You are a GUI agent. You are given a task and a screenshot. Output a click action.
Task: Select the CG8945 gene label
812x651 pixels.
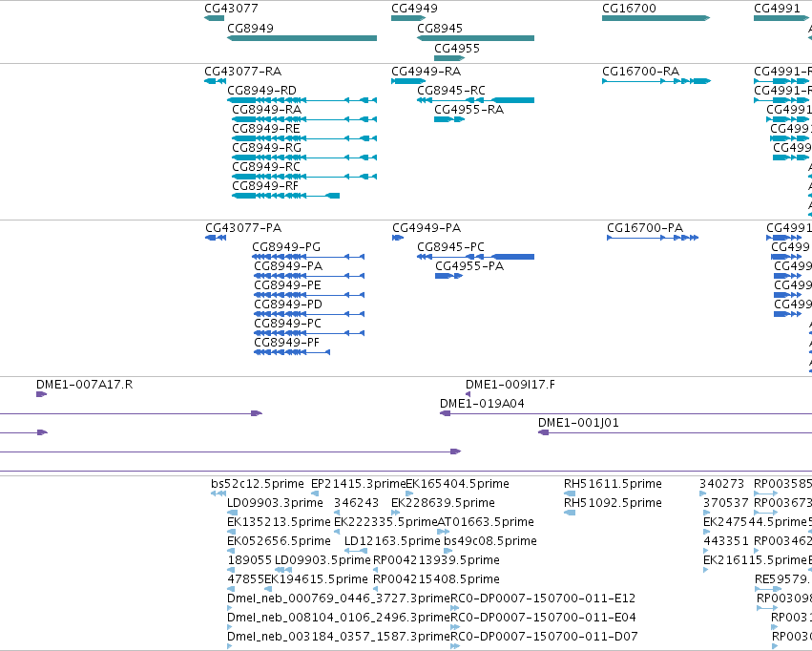click(440, 28)
